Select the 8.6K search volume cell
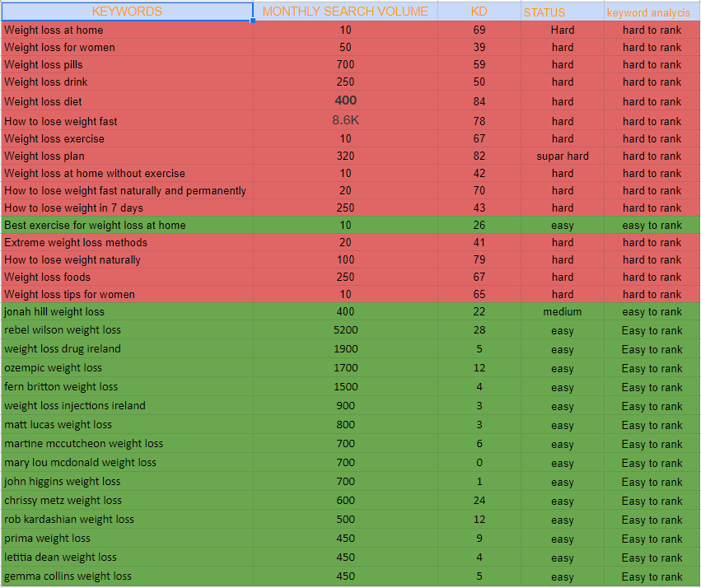701x588 pixels. (344, 119)
